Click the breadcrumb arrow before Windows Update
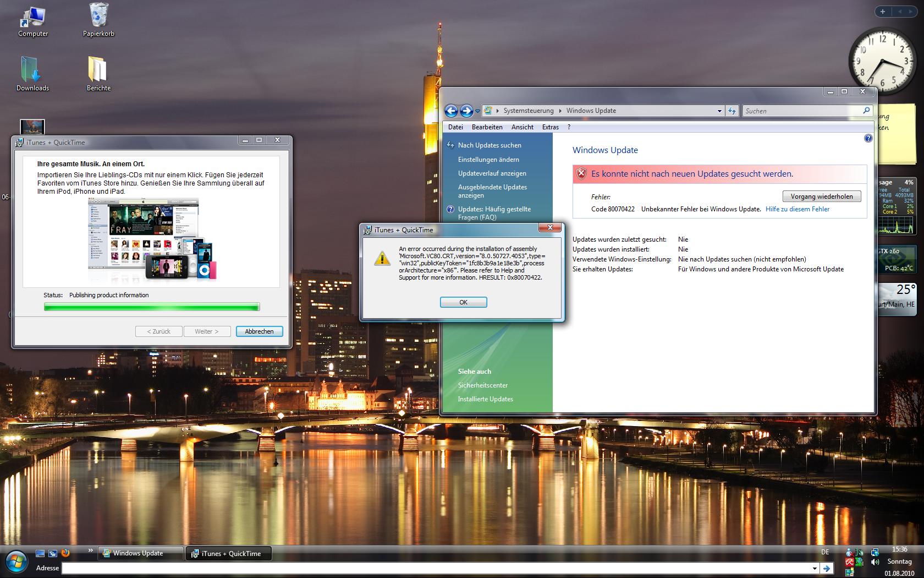Screen dimensions: 924x578 click(560, 111)
